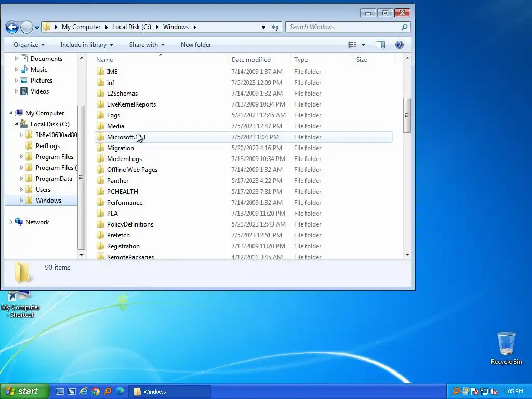
Task: Select the Offline Web Pages folder
Action: click(x=132, y=170)
